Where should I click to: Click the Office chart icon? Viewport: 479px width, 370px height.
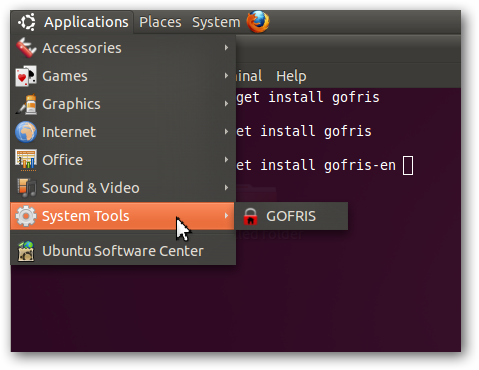(x=26, y=160)
